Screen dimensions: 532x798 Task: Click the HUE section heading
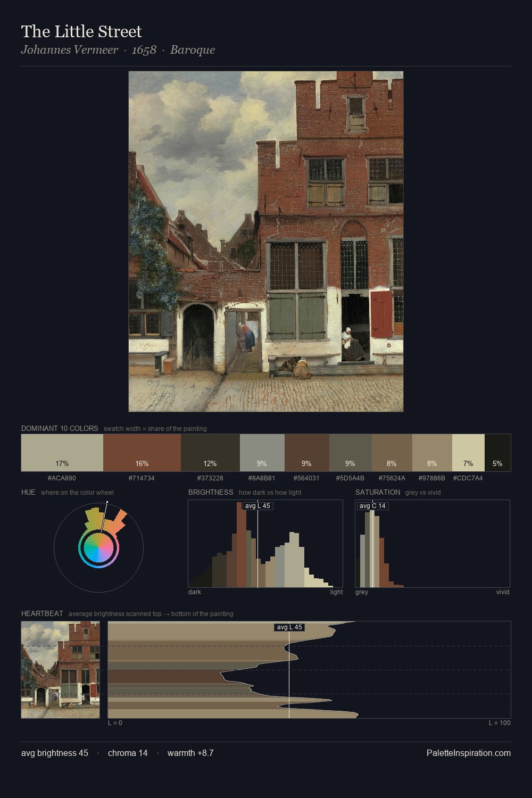click(x=28, y=492)
